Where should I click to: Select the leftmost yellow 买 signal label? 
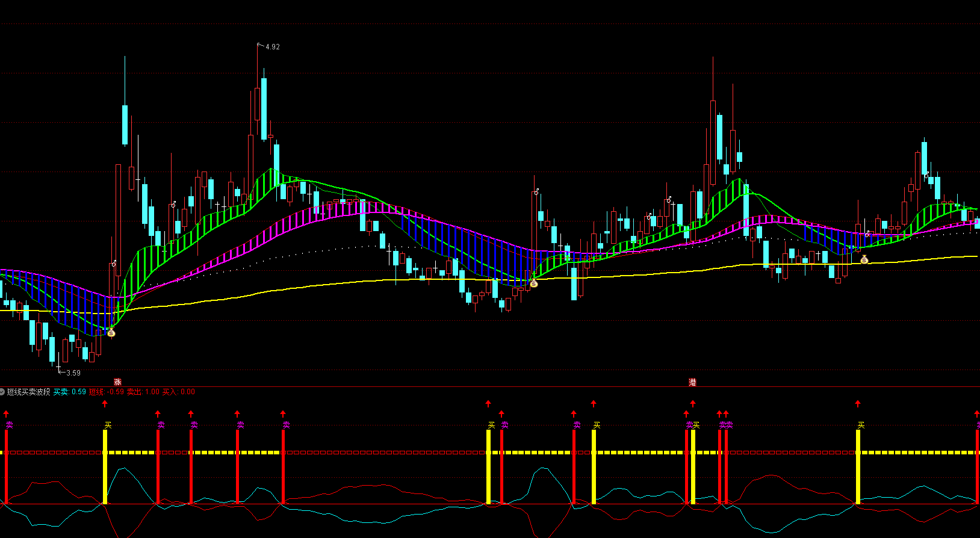pyautogui.click(x=108, y=425)
